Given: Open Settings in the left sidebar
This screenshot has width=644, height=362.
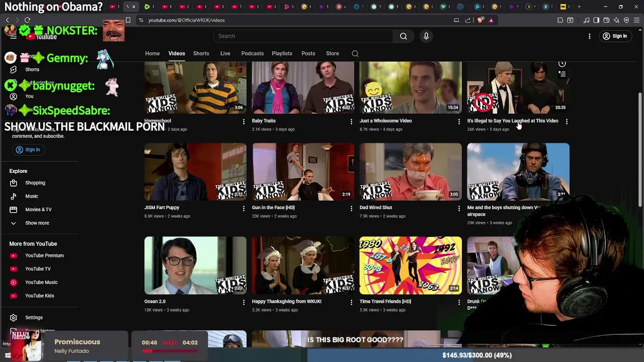Looking at the screenshot, I should pyautogui.click(x=34, y=318).
